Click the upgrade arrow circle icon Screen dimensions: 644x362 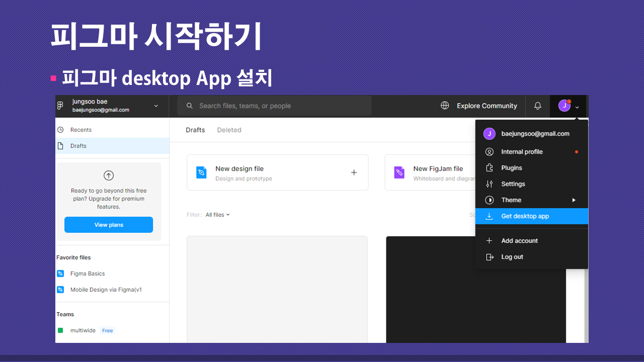tap(109, 175)
